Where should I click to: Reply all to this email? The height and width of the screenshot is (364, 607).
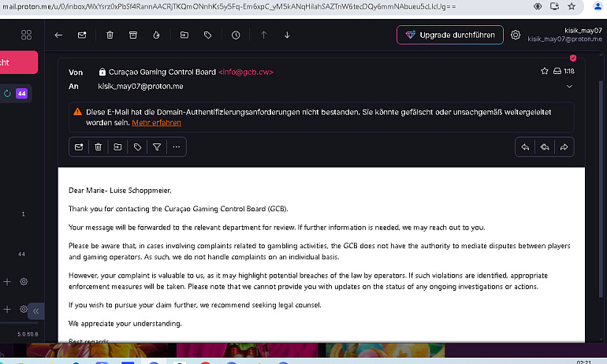pos(545,147)
